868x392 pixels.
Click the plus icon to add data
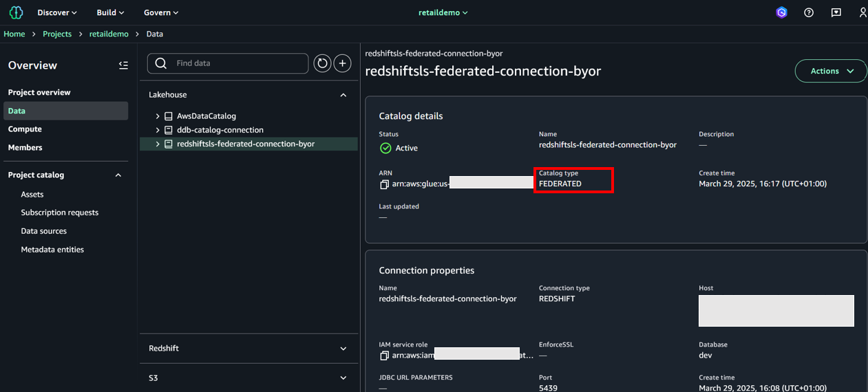[343, 63]
